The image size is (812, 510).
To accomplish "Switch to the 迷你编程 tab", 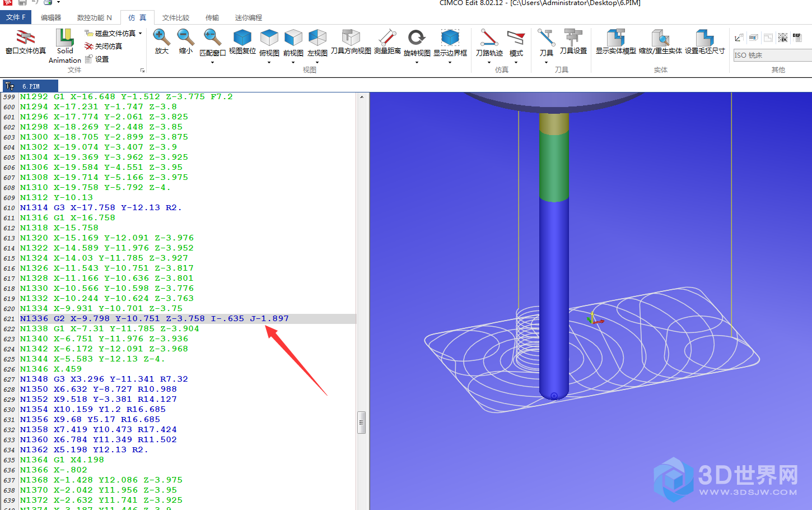I will pyautogui.click(x=249, y=17).
